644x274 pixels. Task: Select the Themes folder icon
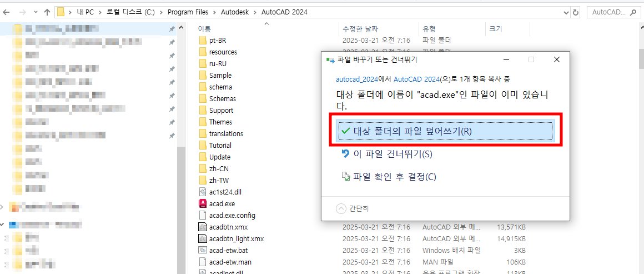pos(203,122)
